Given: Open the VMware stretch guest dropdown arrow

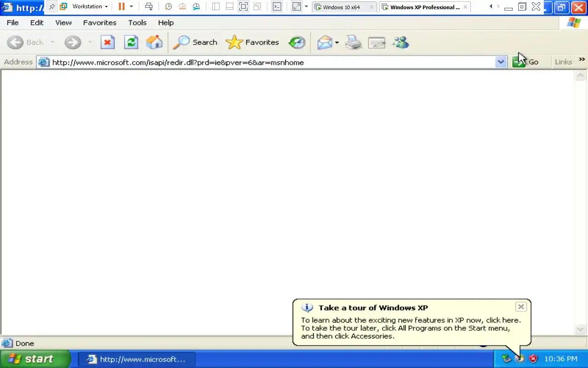Looking at the screenshot, I should 306,6.
